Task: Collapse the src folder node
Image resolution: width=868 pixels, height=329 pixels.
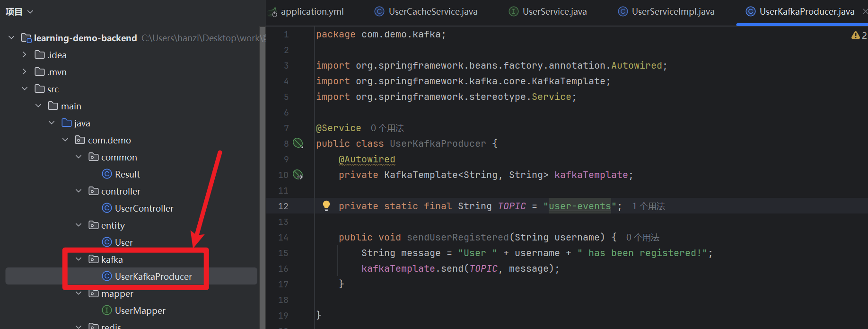Action: (25, 89)
